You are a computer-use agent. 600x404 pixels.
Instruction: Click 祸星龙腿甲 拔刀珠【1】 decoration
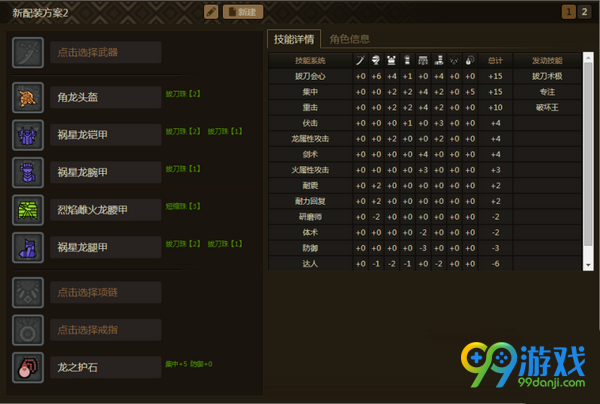(x=225, y=244)
